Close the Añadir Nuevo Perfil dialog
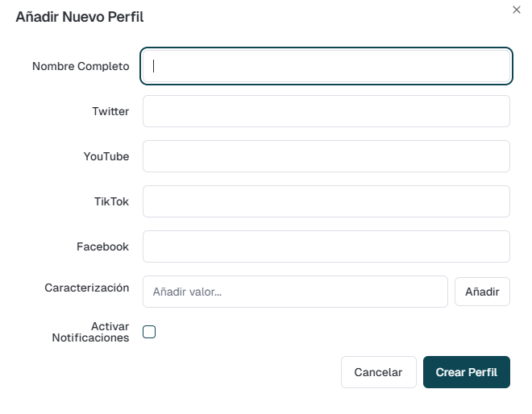This screenshot has height=414, width=532. click(517, 9)
